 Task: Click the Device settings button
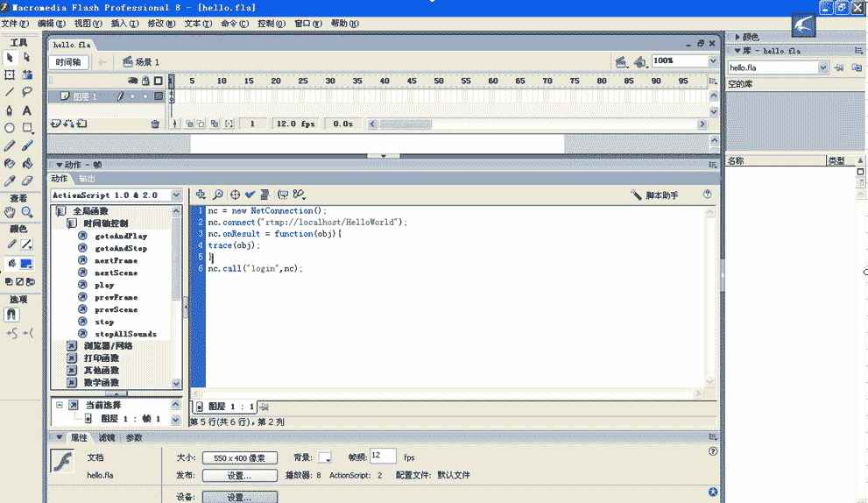pyautogui.click(x=240, y=497)
